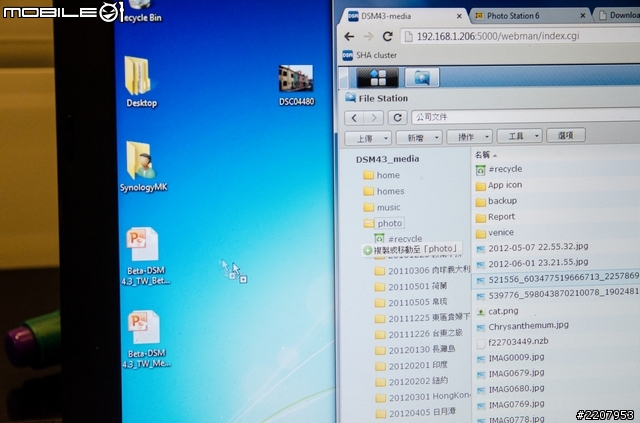Reload the page with the browser refresh icon

pos(387,36)
